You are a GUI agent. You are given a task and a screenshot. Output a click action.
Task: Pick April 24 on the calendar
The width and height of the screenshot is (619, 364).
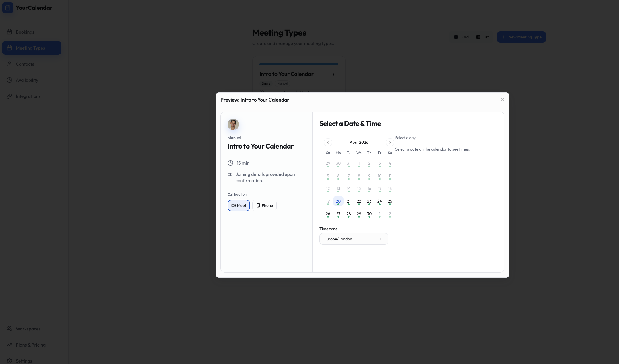coord(380,201)
